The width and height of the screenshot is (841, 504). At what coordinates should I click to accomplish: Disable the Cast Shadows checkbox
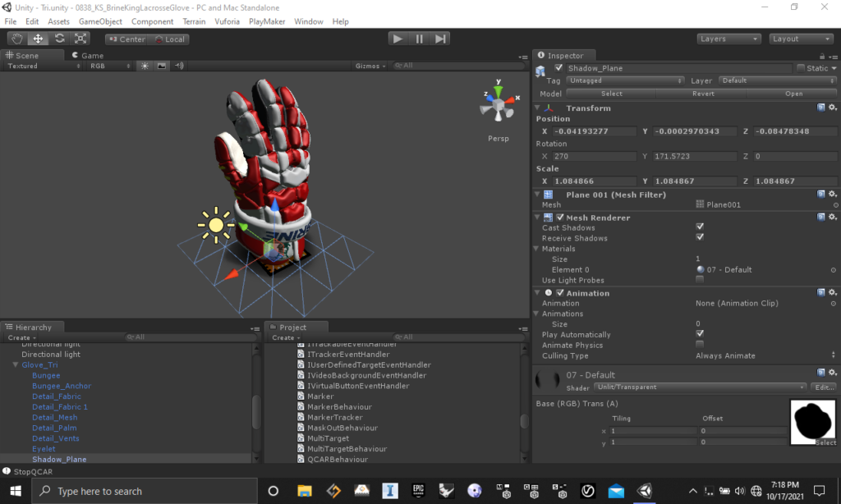(x=700, y=227)
